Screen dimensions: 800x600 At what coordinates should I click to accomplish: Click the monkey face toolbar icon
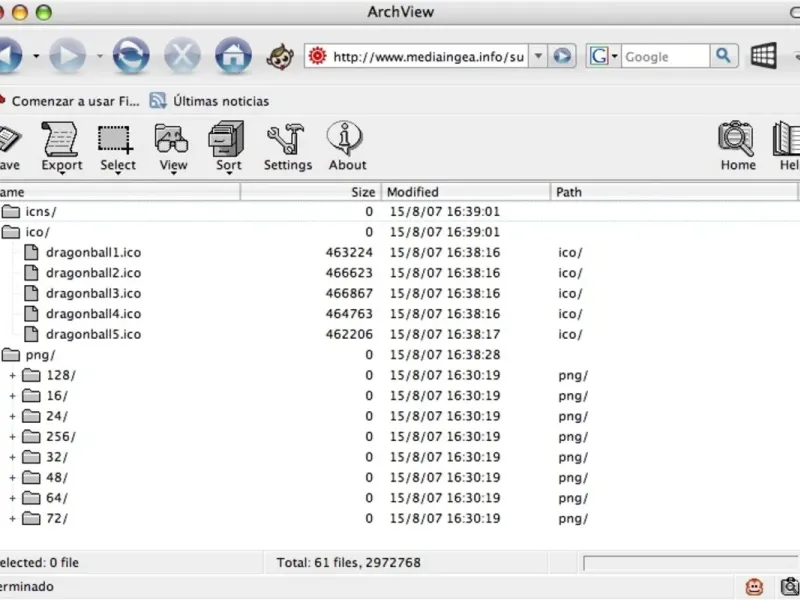[x=280, y=57]
